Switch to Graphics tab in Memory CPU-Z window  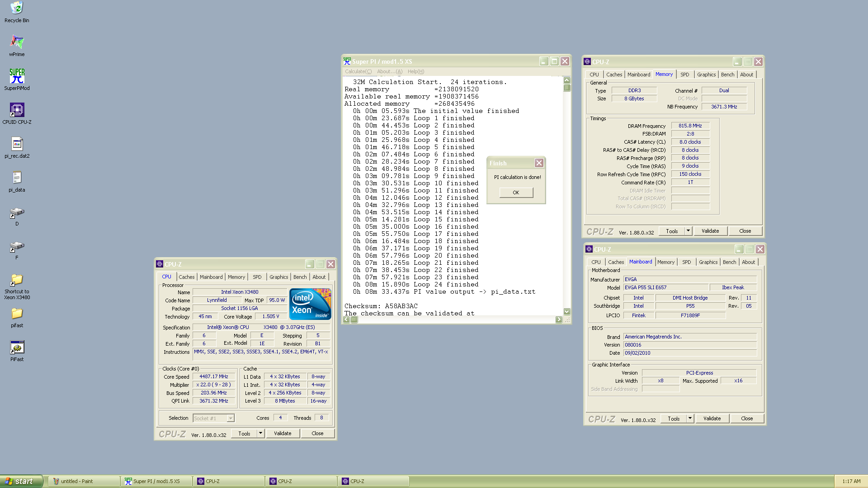tap(706, 75)
